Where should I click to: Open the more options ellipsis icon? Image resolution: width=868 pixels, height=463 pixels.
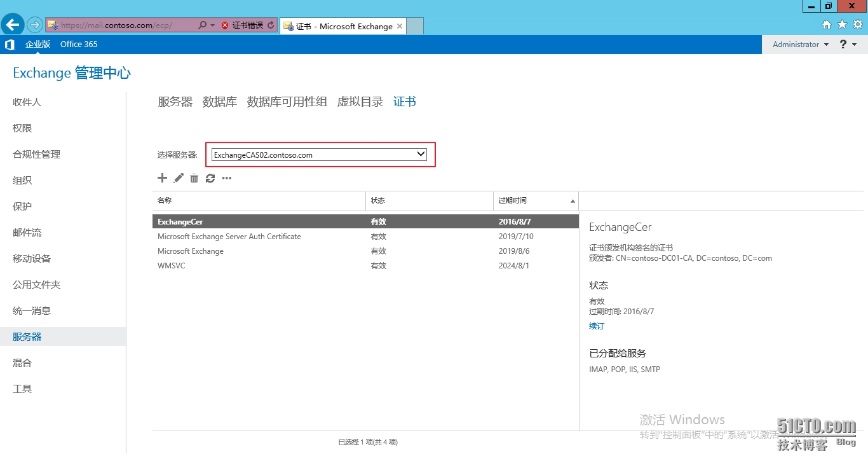point(226,179)
